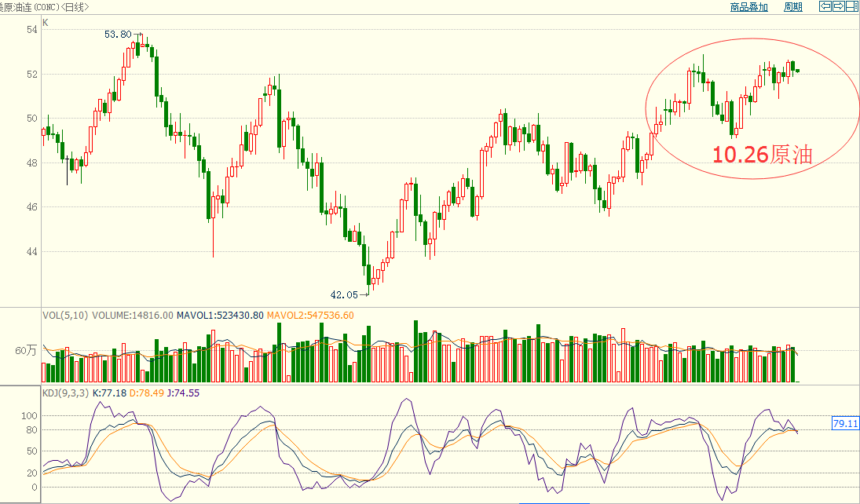The width and height of the screenshot is (860, 504).
Task: Click the 100 level label on KDJ axis
Action: pos(29,416)
